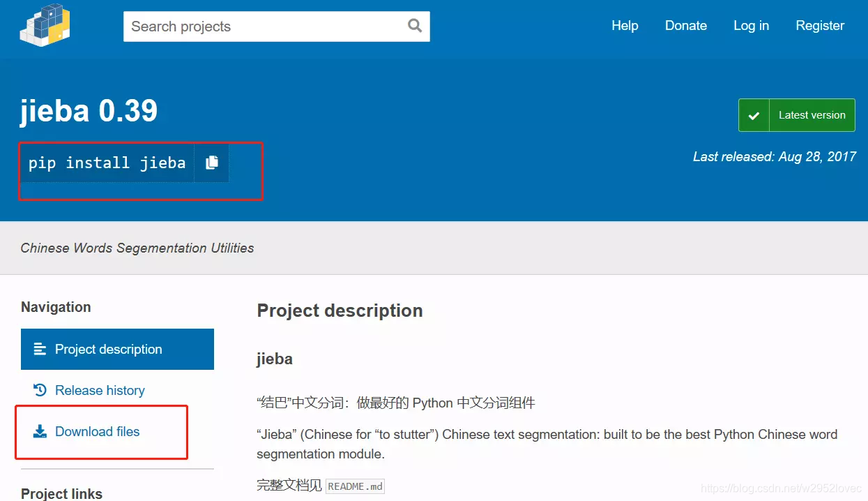The width and height of the screenshot is (868, 501).
Task: Copy the pip install command icon
Action: tap(212, 163)
